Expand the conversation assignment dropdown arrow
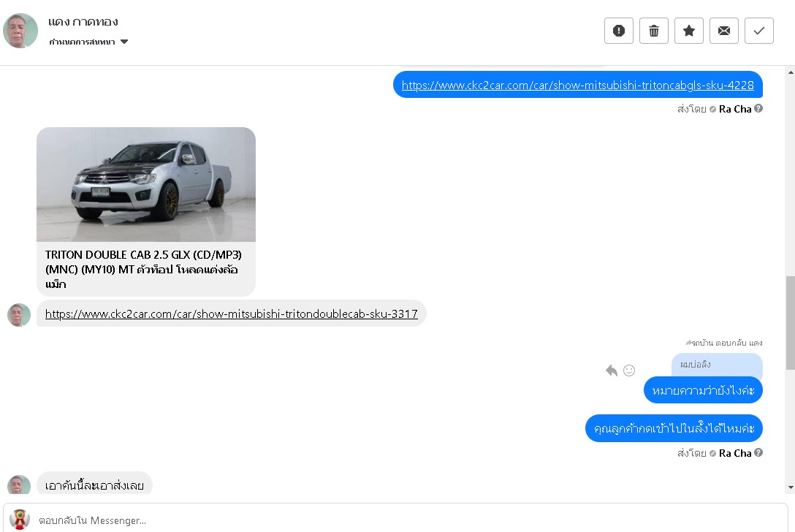The height and width of the screenshot is (532, 795). click(x=124, y=42)
